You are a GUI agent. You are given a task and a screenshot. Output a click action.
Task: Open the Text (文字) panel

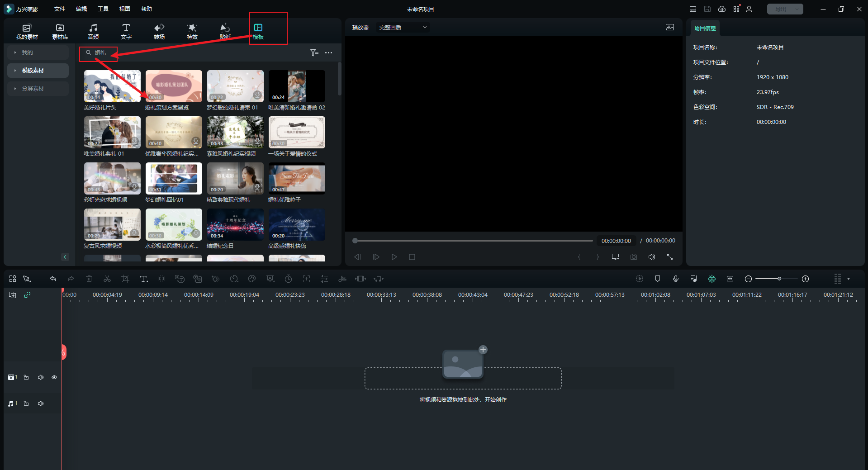pyautogui.click(x=126, y=31)
